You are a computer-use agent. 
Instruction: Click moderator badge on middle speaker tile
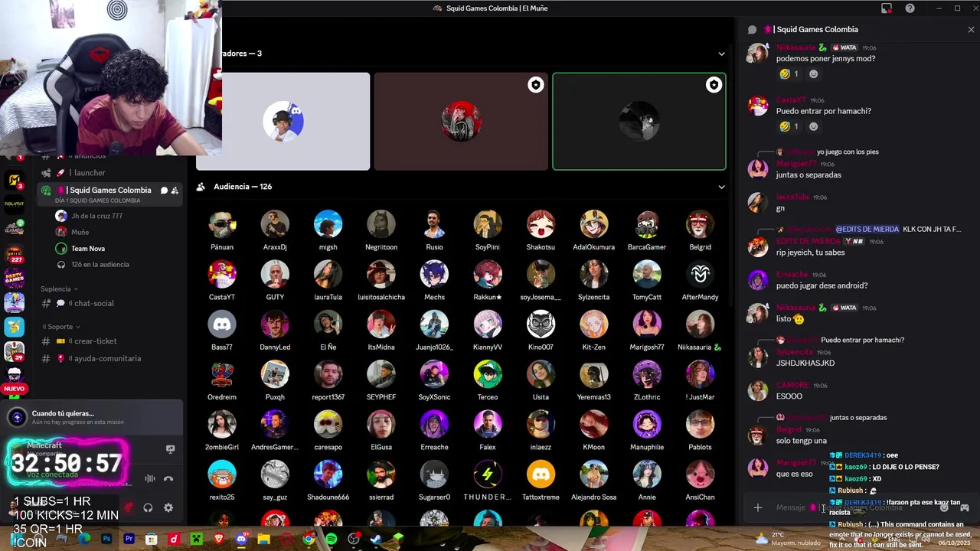(536, 85)
